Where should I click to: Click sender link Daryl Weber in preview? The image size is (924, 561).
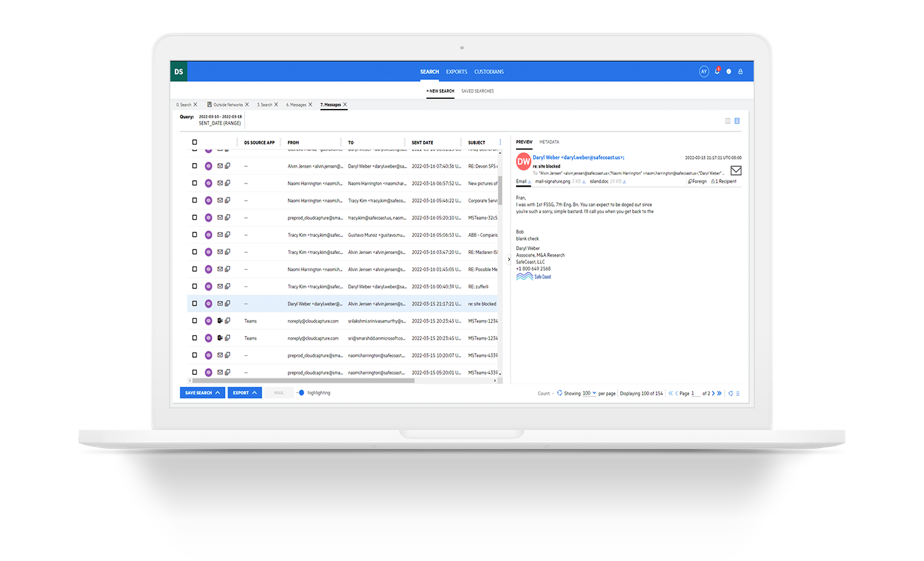tap(578, 158)
